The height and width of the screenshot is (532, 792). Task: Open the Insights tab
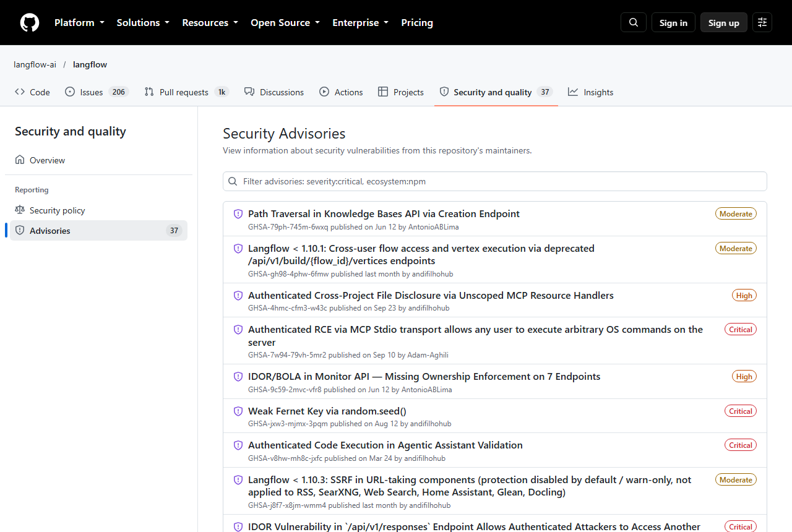[591, 92]
